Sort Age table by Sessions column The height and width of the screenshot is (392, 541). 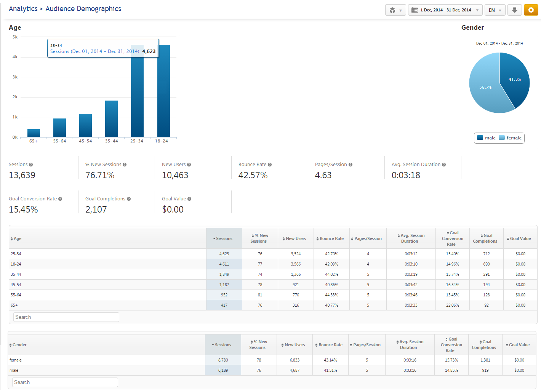point(224,239)
